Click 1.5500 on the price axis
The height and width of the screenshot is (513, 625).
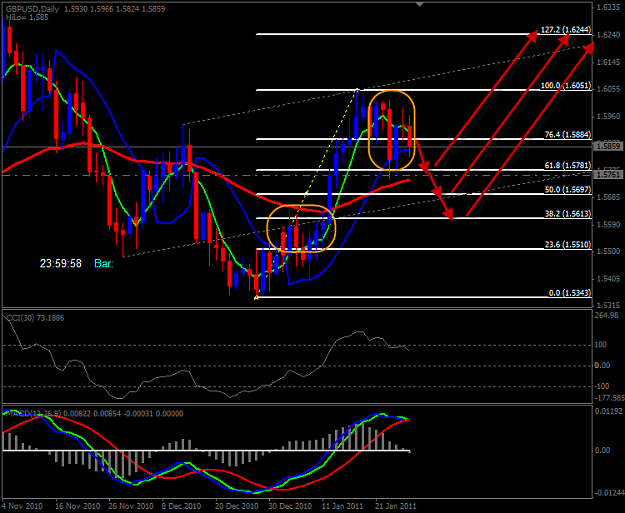[x=609, y=252]
